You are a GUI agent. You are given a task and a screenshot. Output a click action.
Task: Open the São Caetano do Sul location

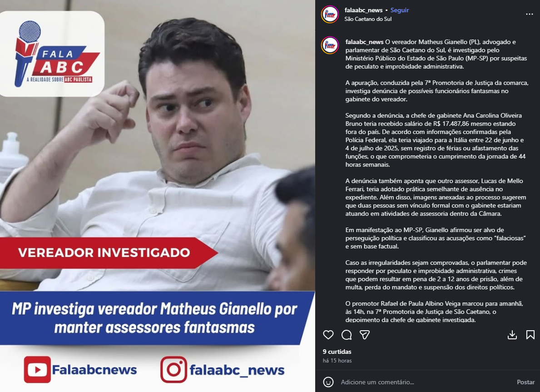[368, 19]
